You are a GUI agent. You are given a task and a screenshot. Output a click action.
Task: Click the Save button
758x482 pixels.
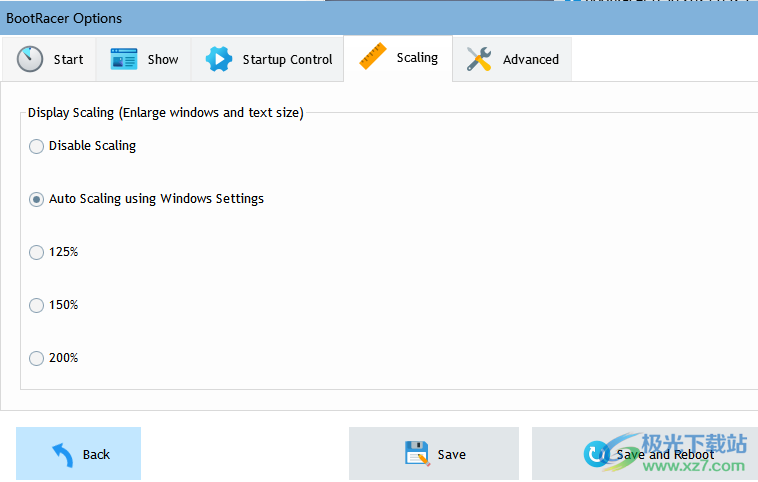pyautogui.click(x=434, y=453)
